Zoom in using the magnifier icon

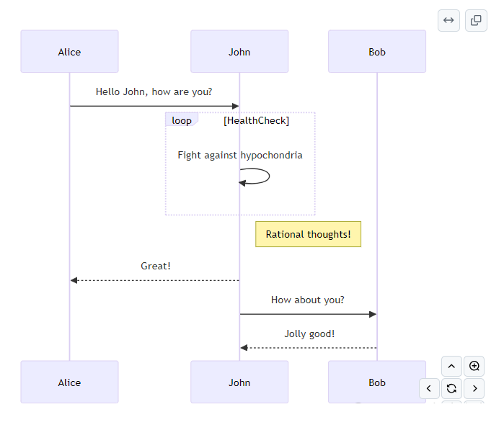[474, 366]
